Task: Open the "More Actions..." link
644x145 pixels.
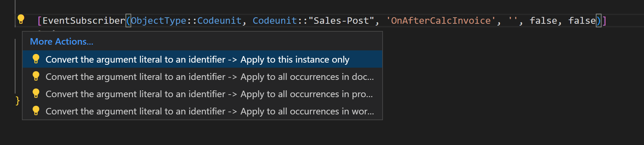Action: click(x=61, y=42)
